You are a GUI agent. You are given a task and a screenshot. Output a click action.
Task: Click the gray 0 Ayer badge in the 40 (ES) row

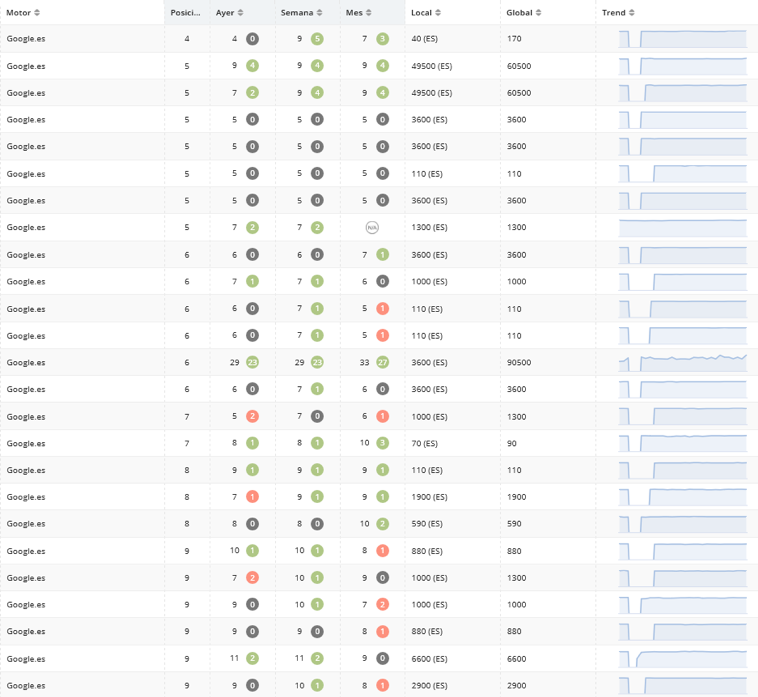252,39
